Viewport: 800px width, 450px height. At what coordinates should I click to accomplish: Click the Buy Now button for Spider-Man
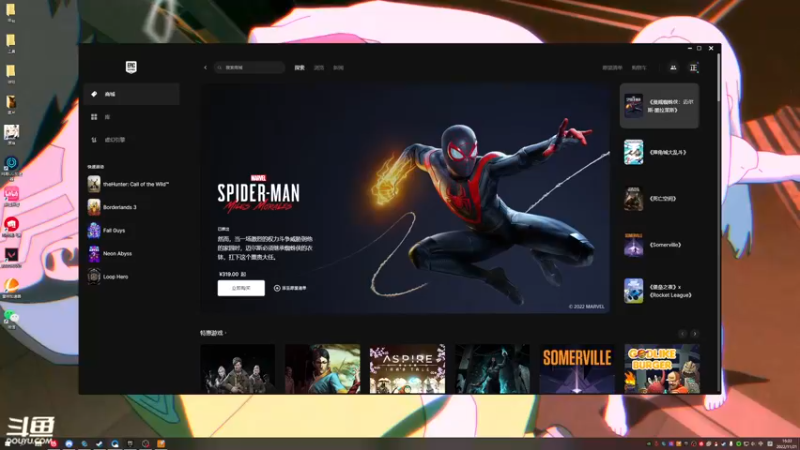[241, 288]
